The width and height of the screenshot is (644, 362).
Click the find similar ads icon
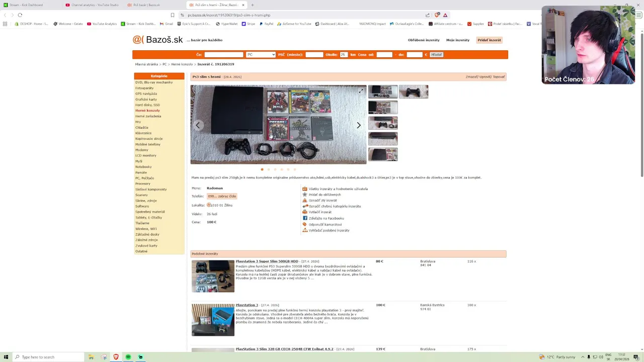coord(305,230)
